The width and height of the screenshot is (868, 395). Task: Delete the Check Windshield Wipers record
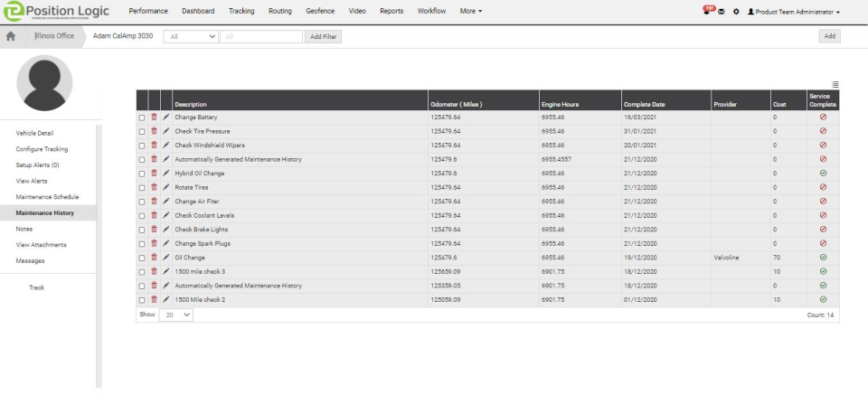pyautogui.click(x=154, y=145)
